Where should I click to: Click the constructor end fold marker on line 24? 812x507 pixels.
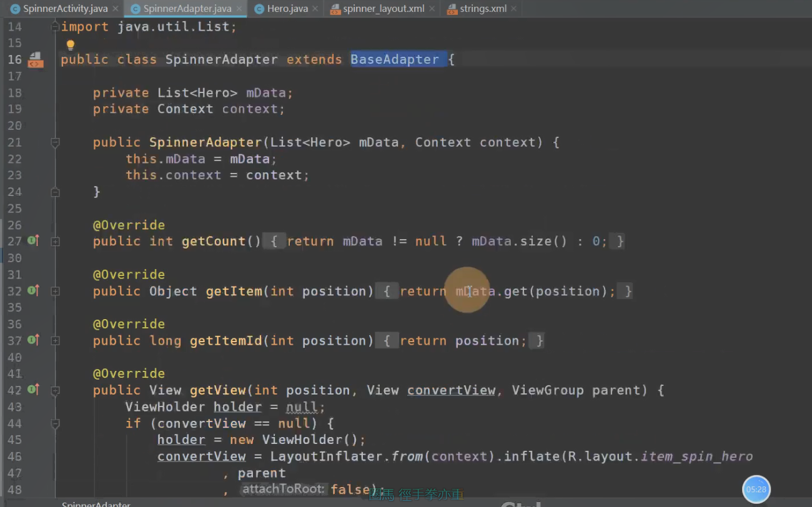point(55,192)
